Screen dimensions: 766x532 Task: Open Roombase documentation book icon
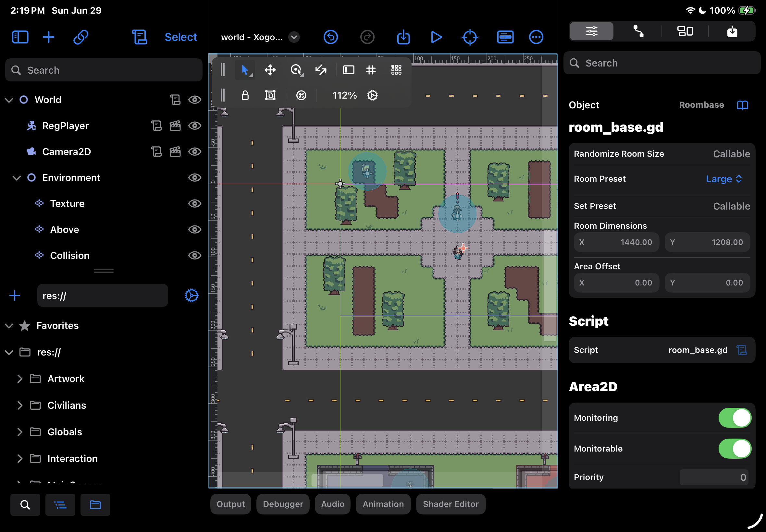[x=742, y=105]
